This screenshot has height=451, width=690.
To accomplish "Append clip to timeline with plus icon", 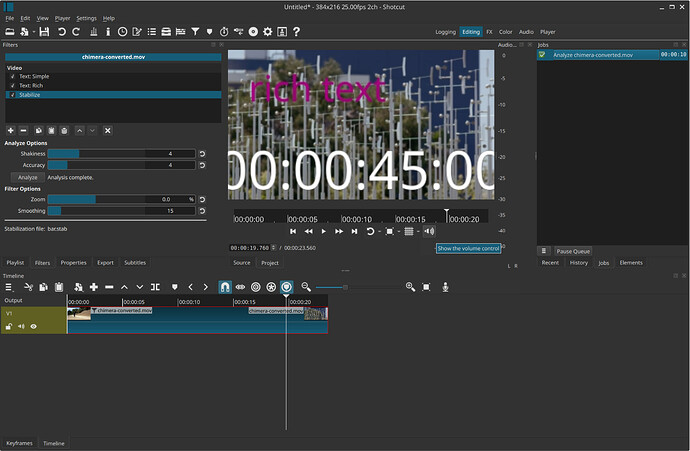I will (x=94, y=287).
